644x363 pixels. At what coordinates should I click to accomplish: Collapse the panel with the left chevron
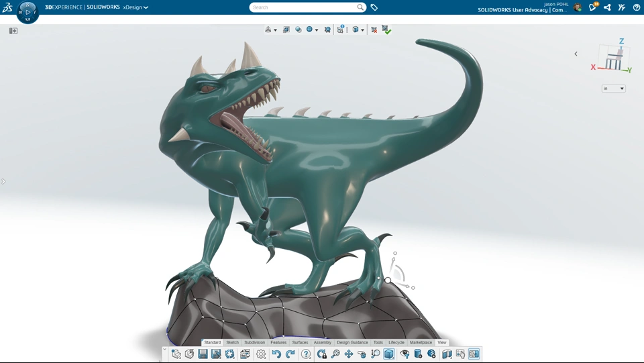pyautogui.click(x=576, y=54)
